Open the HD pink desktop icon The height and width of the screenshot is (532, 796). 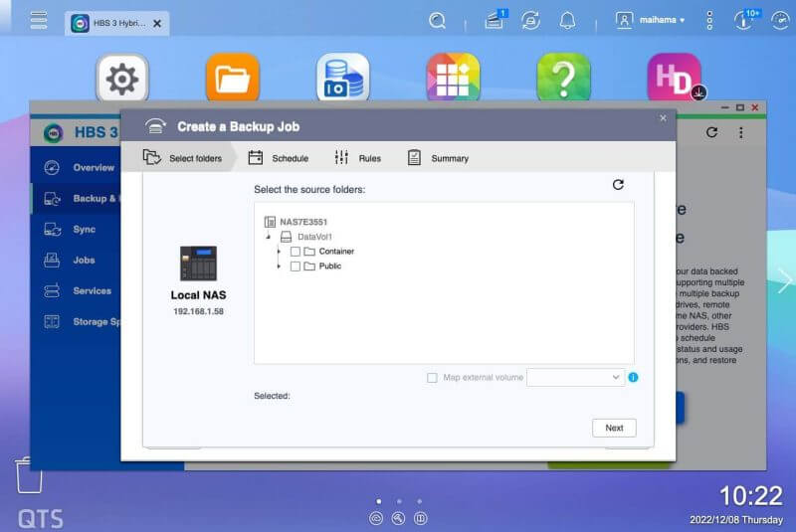point(675,79)
